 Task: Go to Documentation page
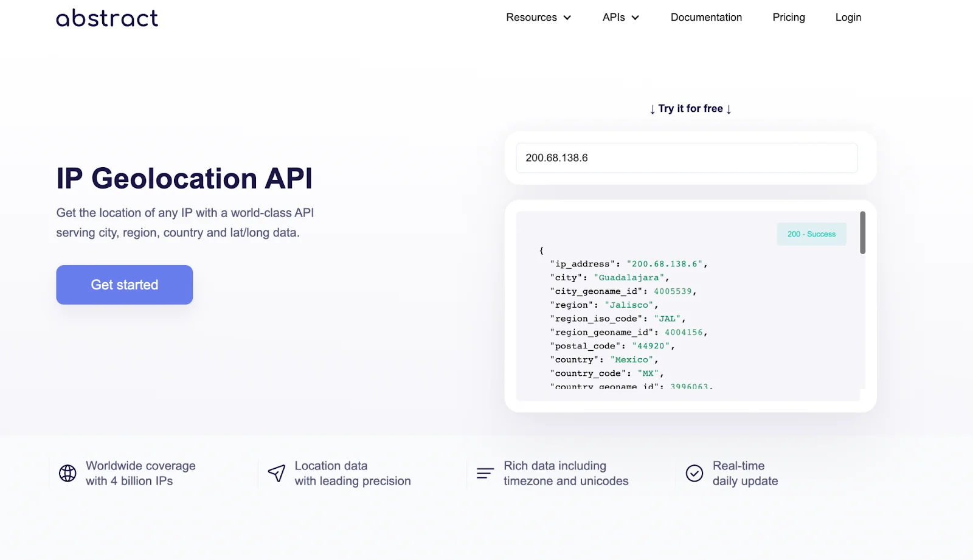(x=706, y=18)
